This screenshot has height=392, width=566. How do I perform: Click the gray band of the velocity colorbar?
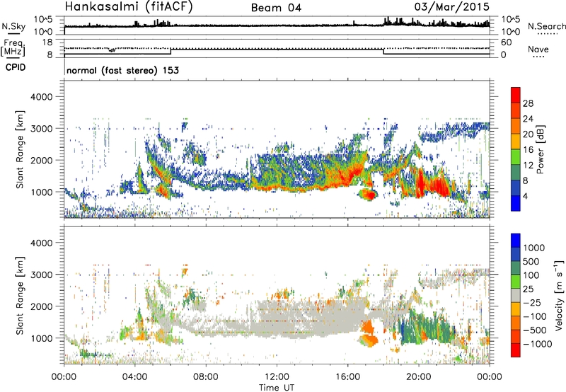(516, 295)
